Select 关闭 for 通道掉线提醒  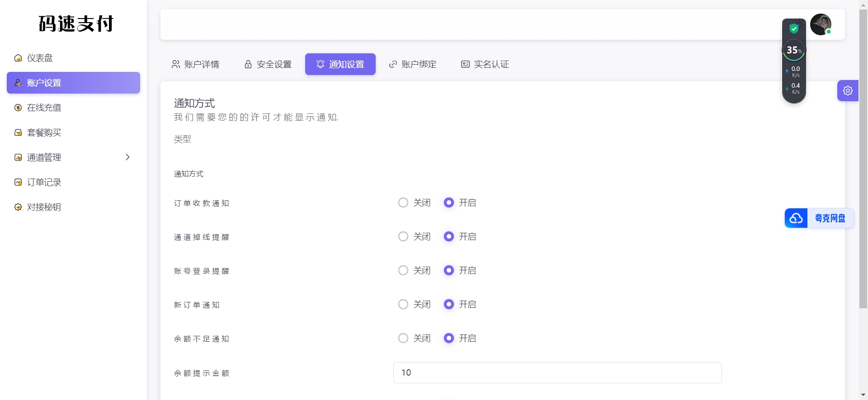coord(403,236)
